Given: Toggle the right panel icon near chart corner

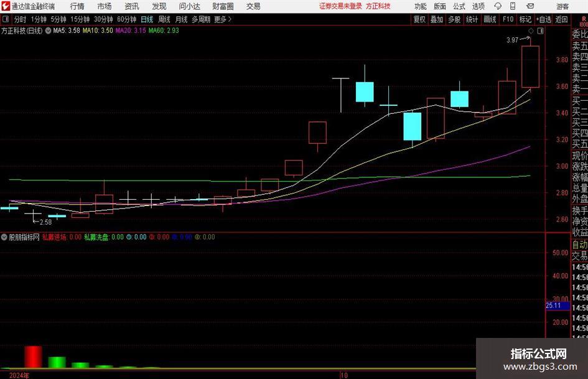Looking at the screenshot, I should 540,31.
